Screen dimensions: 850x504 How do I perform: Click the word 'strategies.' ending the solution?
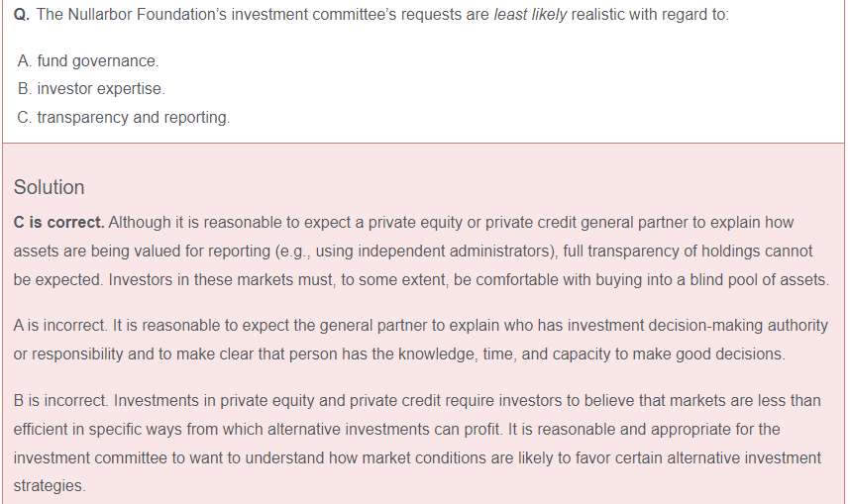pos(50,486)
